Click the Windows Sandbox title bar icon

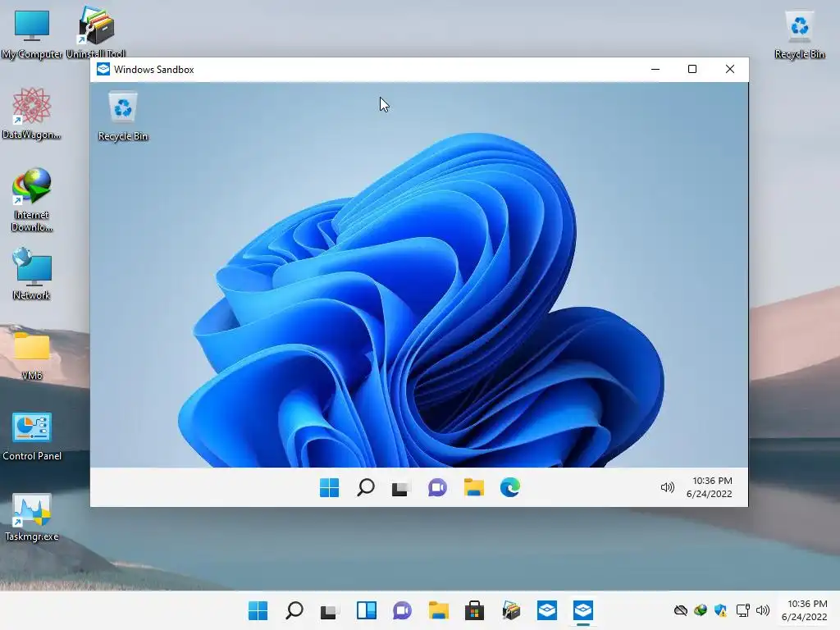coord(103,69)
